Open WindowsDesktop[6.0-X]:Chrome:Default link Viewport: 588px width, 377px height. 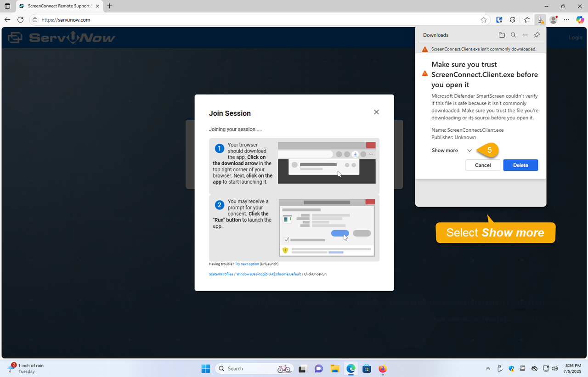point(269,274)
